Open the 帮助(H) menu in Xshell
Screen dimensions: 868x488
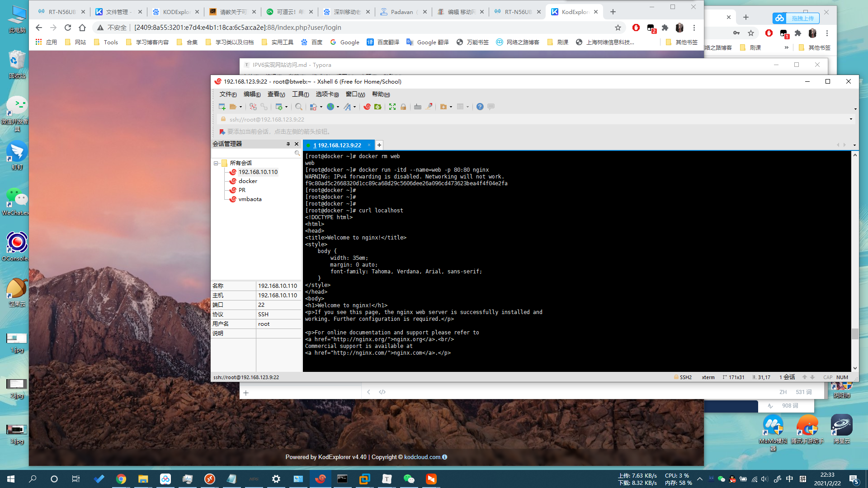[x=381, y=94]
